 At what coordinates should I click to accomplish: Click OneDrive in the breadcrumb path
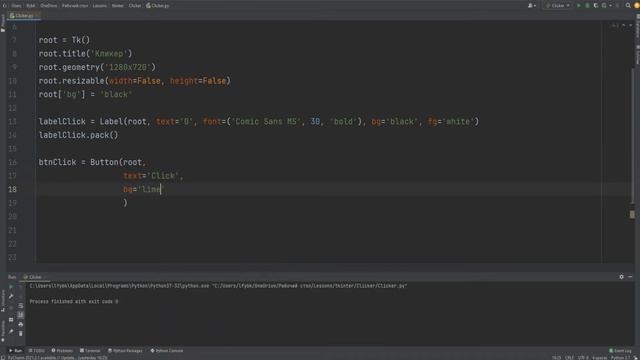[49, 6]
